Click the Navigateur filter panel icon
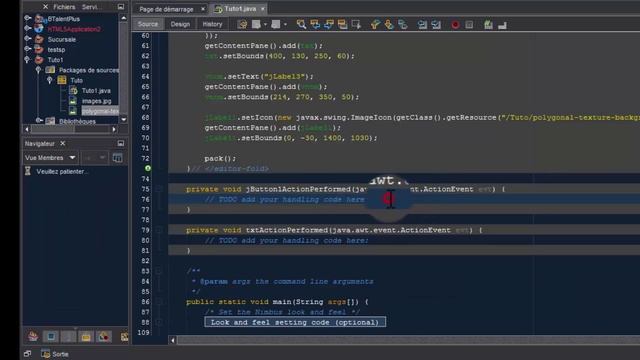Screen dimensions: 640x360 click(x=118, y=158)
